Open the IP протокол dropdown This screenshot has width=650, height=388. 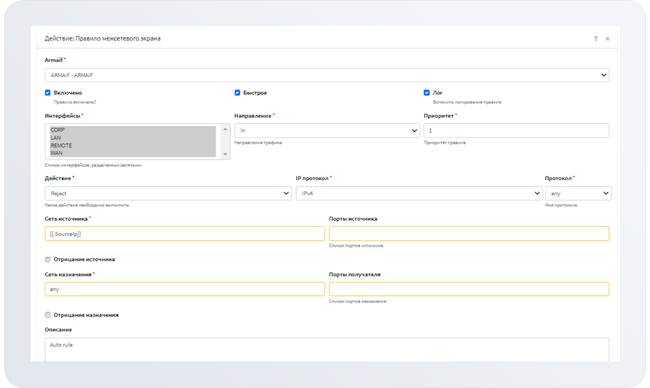(x=419, y=193)
